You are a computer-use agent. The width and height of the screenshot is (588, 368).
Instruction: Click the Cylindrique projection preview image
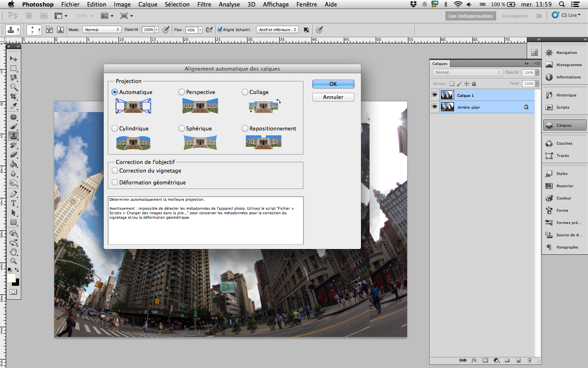(x=134, y=143)
